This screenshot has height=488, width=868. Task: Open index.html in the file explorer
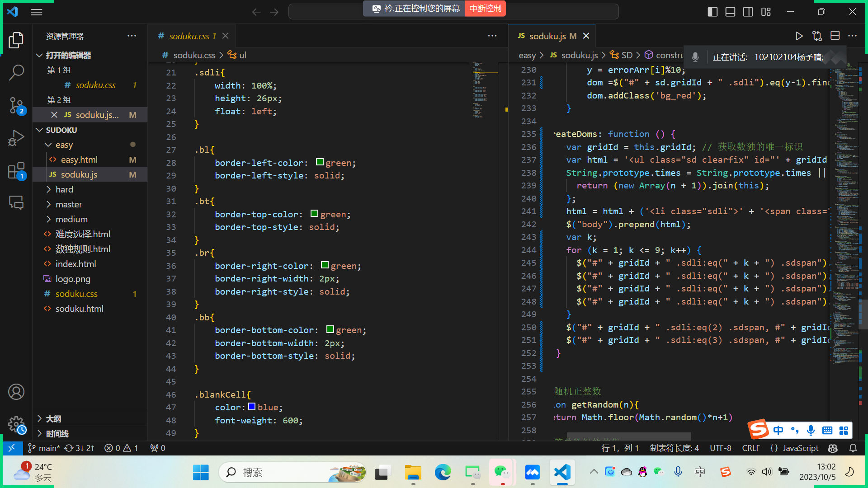pyautogui.click(x=75, y=264)
